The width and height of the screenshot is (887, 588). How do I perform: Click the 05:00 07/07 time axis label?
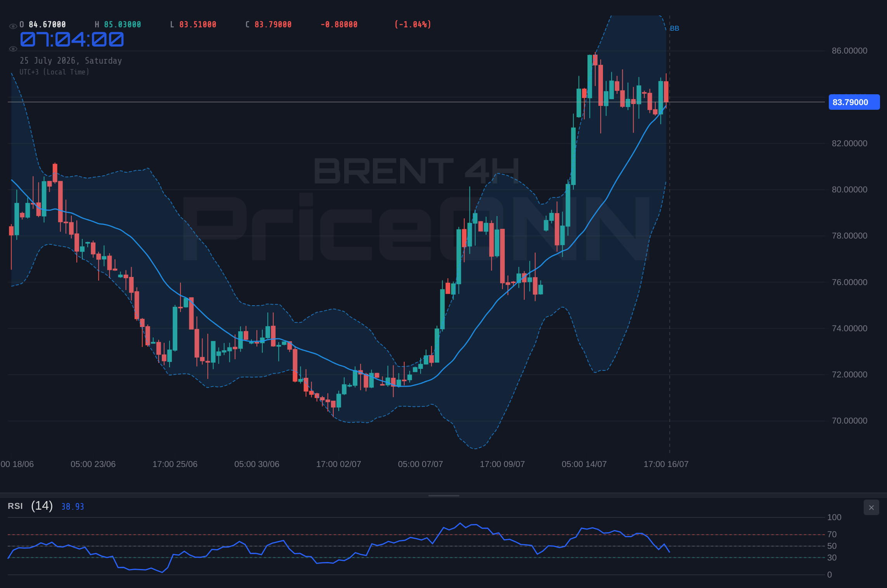click(421, 464)
